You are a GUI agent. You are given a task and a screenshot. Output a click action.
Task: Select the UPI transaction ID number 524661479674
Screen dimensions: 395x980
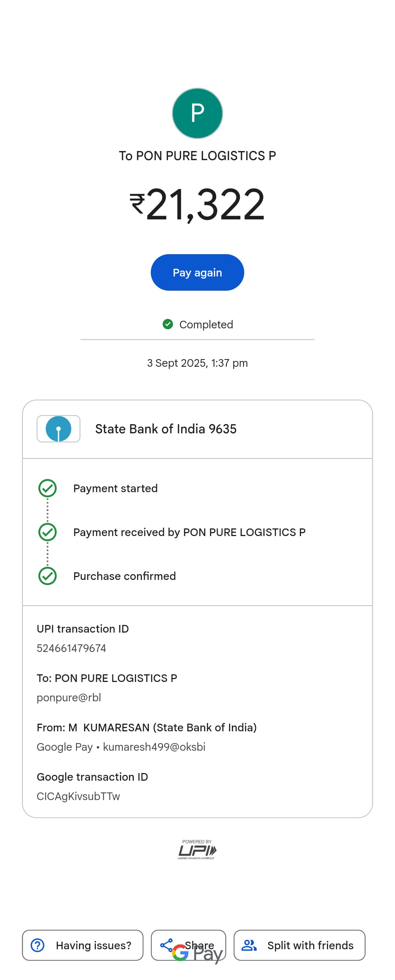(x=71, y=648)
